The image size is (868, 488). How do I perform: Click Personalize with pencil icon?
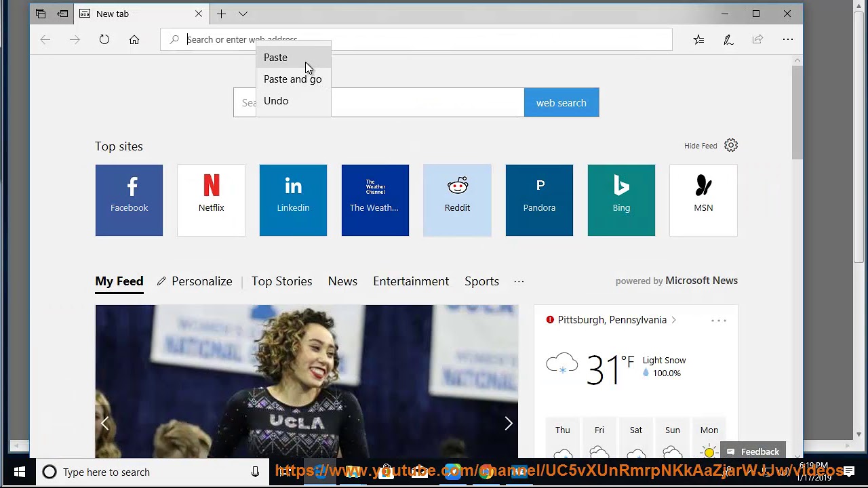(195, 281)
